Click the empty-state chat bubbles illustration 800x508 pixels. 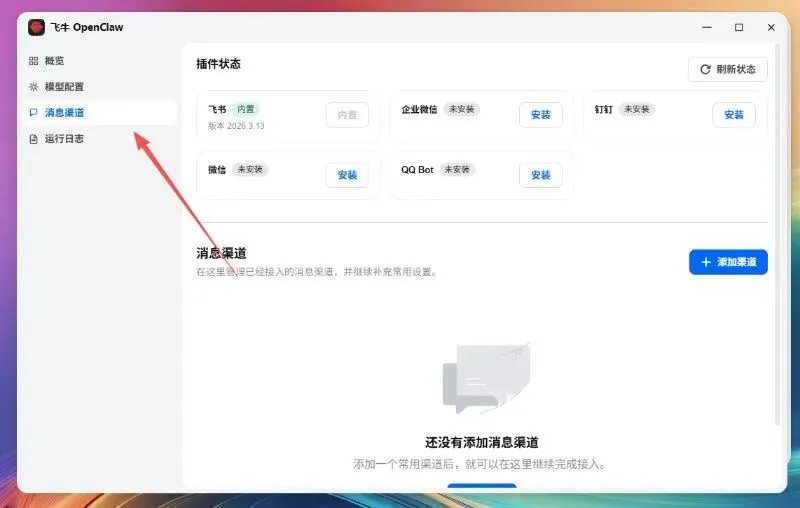coord(486,378)
